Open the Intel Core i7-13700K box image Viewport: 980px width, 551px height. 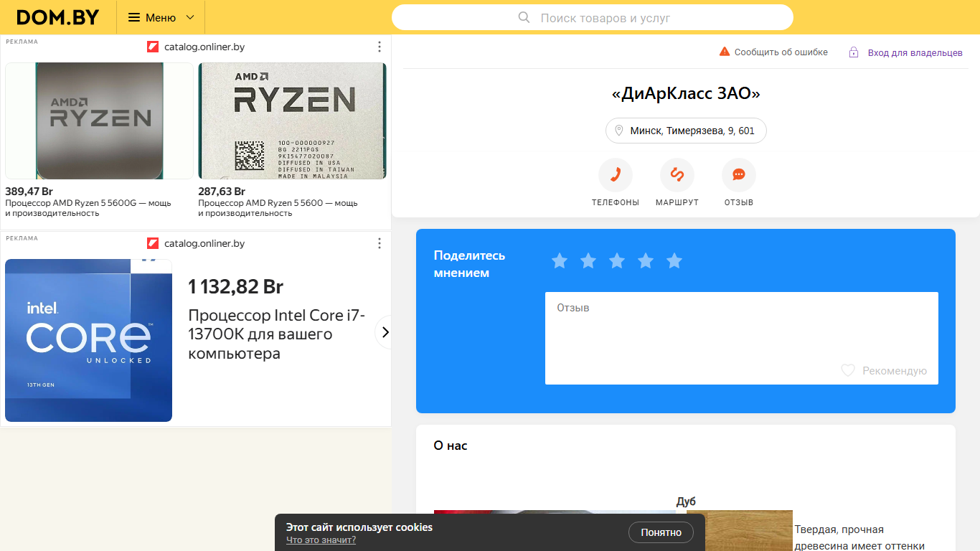89,340
